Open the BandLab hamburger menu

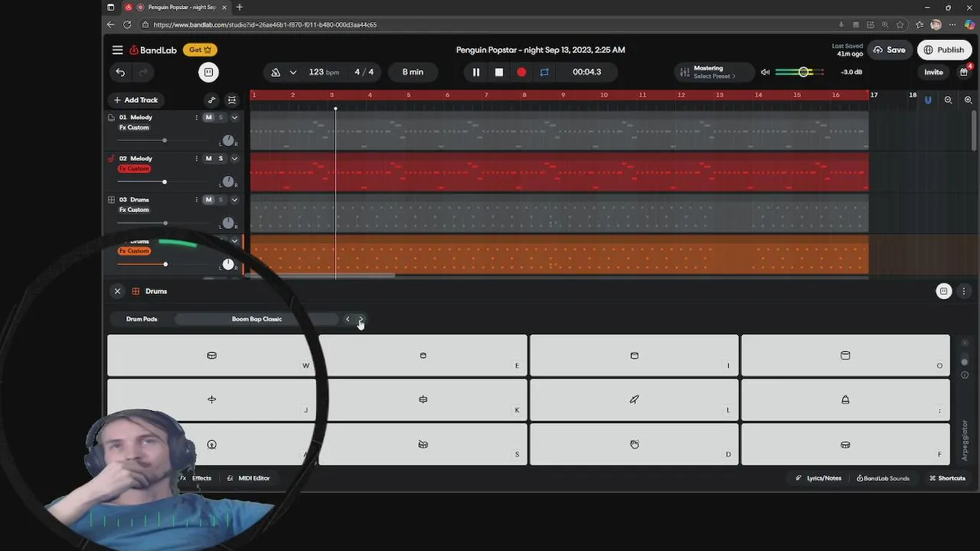click(117, 50)
